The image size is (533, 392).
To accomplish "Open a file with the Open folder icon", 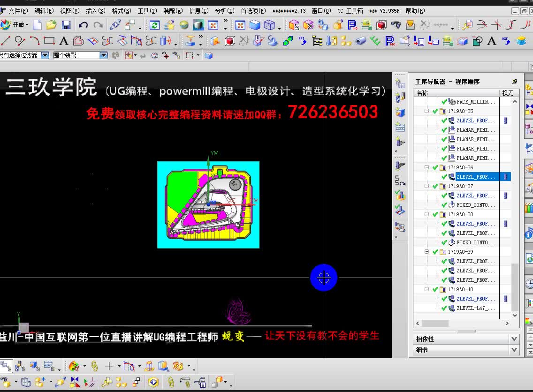I will click(x=50, y=25).
